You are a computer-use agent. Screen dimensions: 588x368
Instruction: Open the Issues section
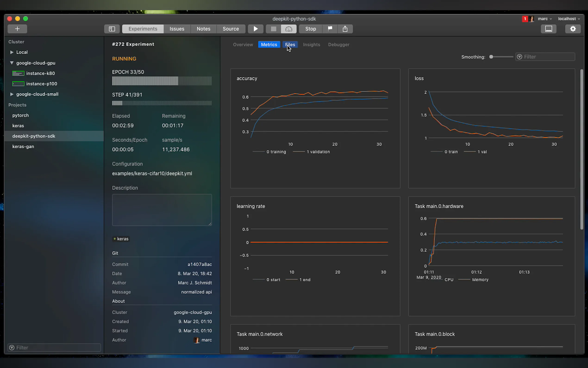[x=177, y=29]
